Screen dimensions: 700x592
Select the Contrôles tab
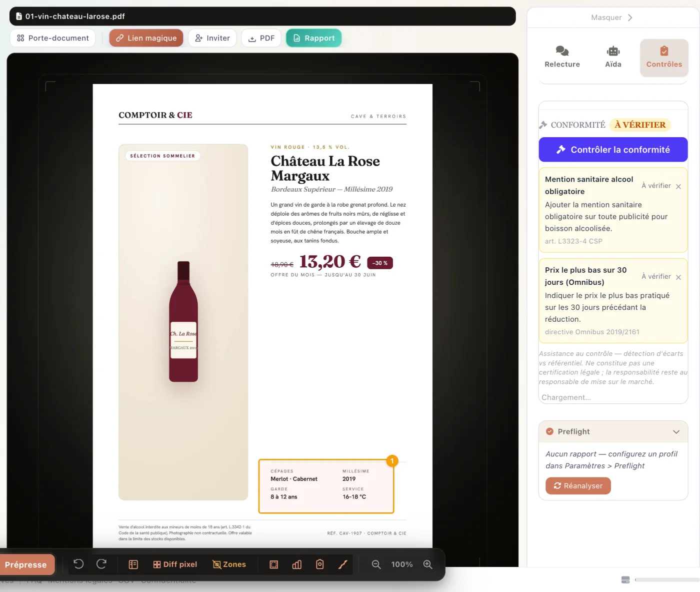tap(664, 58)
